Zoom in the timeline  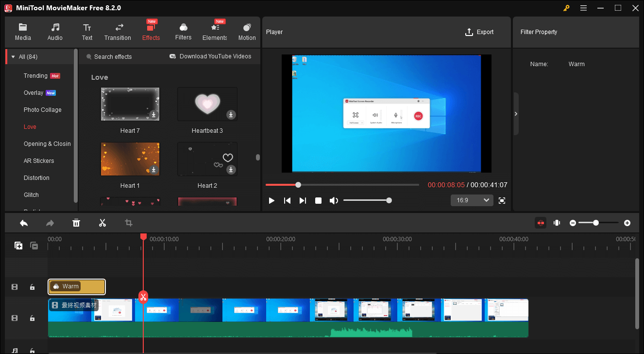[x=627, y=223]
